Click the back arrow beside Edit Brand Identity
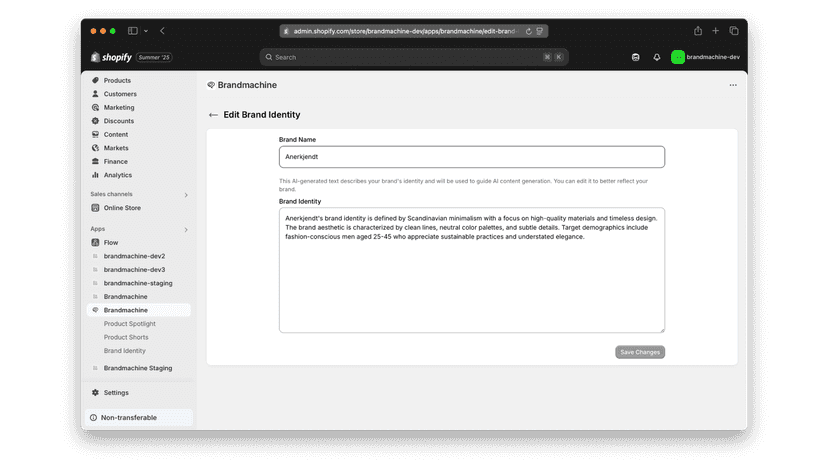828x466 pixels. click(213, 115)
